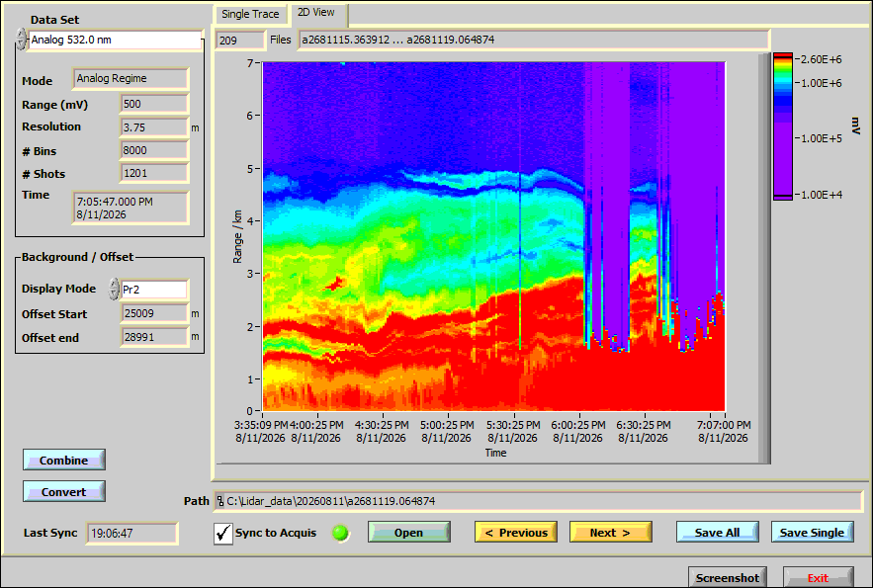Click the 1.00E+4 color scale minimum label
The width and height of the screenshot is (873, 588).
(x=822, y=195)
